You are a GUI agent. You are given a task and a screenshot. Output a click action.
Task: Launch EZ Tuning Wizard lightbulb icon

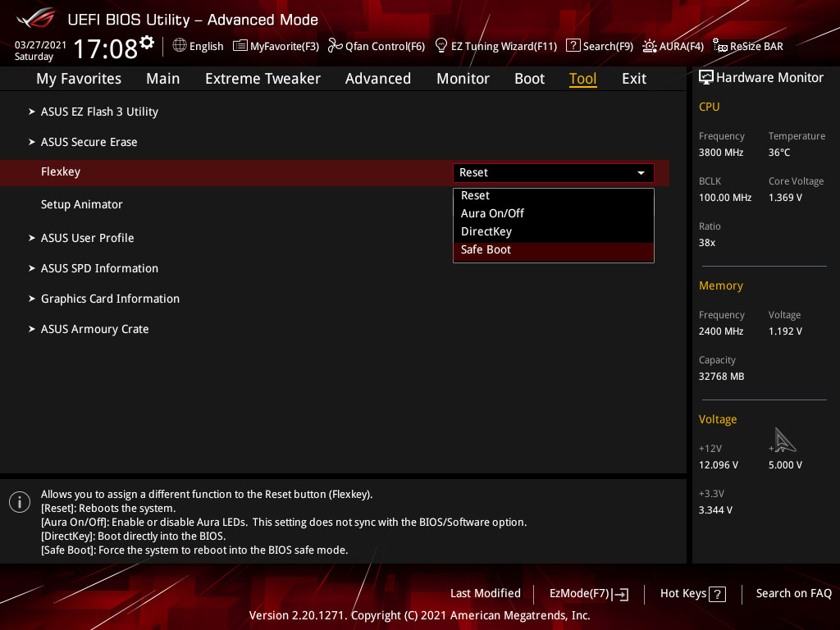(x=441, y=46)
